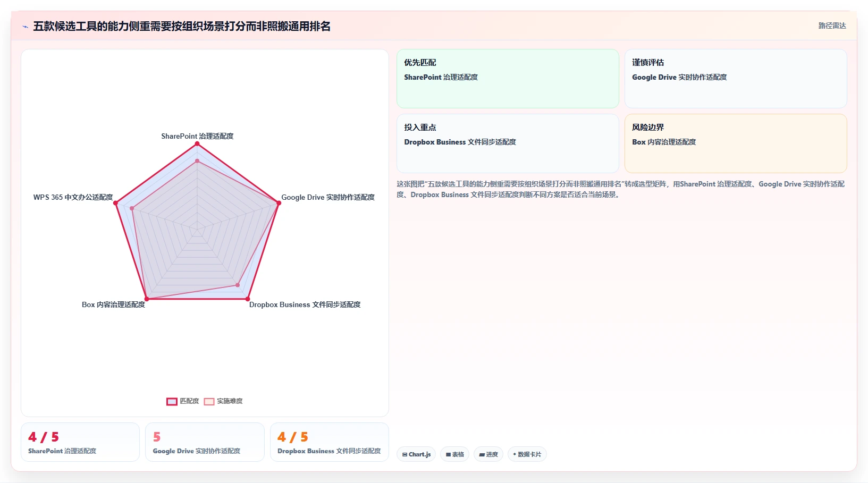Open the 投入重点 Dropbox Business card
Viewport: 868px width, 483px height.
(x=508, y=143)
